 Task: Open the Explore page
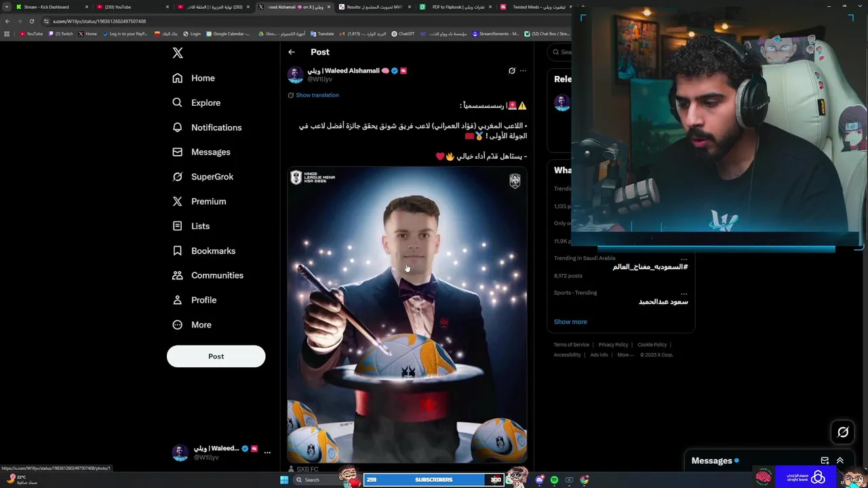coord(197,102)
